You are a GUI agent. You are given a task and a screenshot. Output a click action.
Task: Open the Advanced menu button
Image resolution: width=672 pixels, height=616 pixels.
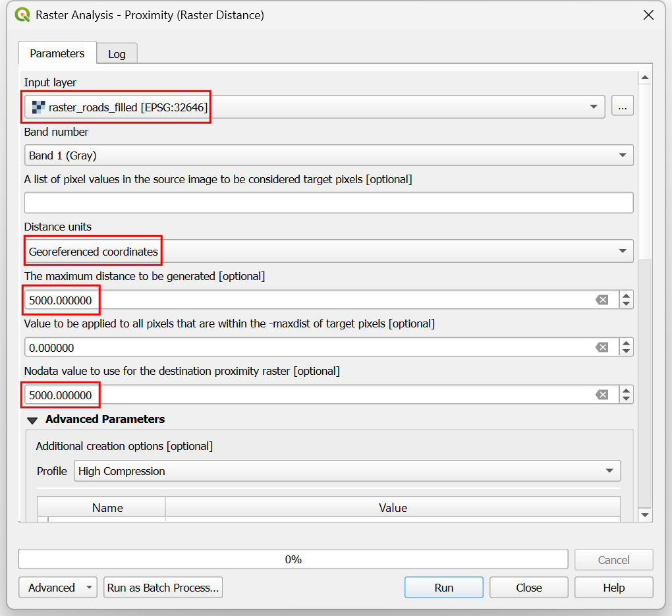pos(58,588)
